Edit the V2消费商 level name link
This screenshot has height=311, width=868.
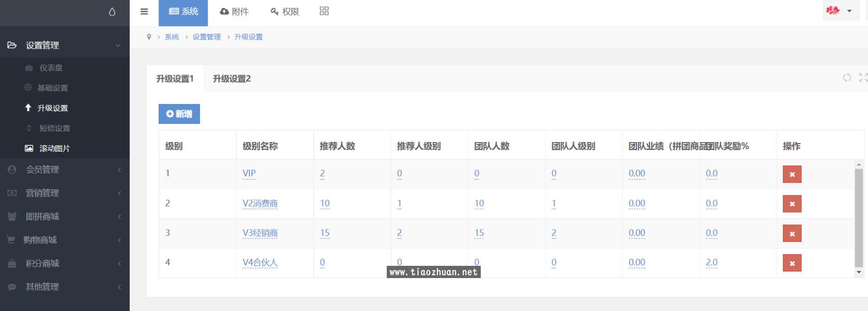pyautogui.click(x=260, y=203)
